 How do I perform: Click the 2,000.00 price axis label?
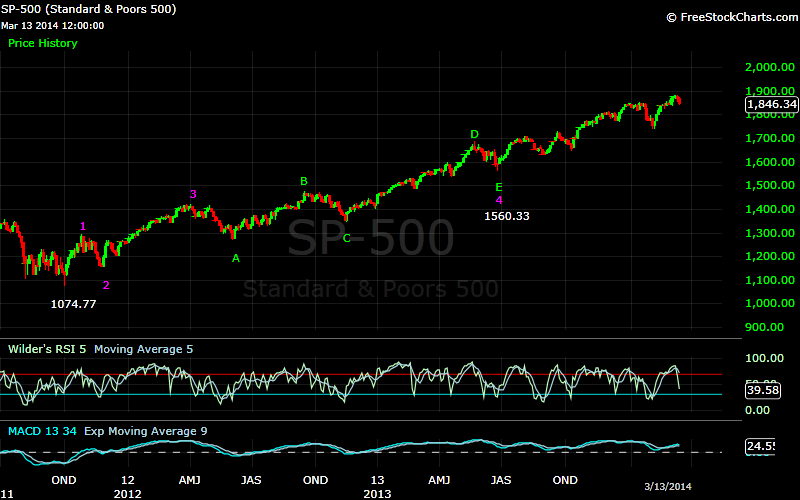pyautogui.click(x=770, y=67)
